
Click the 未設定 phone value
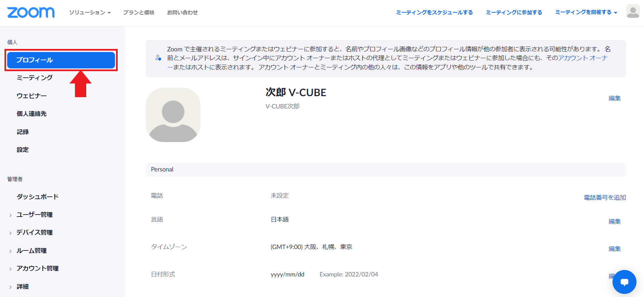click(280, 196)
